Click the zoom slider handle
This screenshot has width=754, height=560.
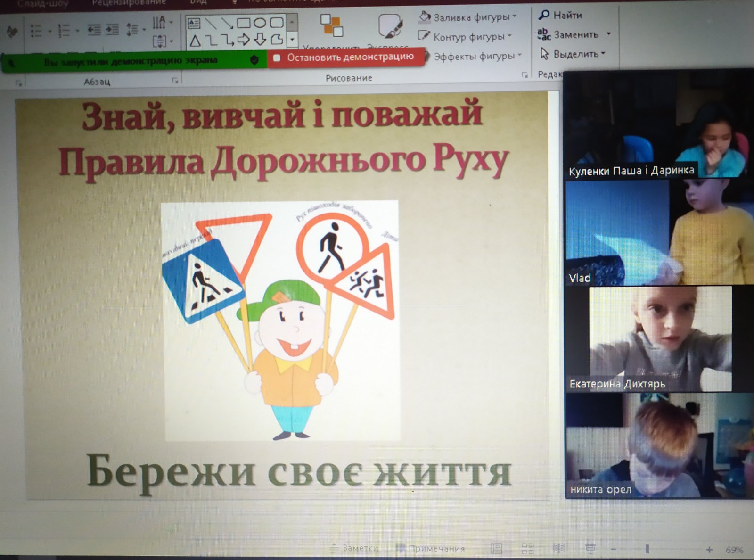pyautogui.click(x=647, y=549)
